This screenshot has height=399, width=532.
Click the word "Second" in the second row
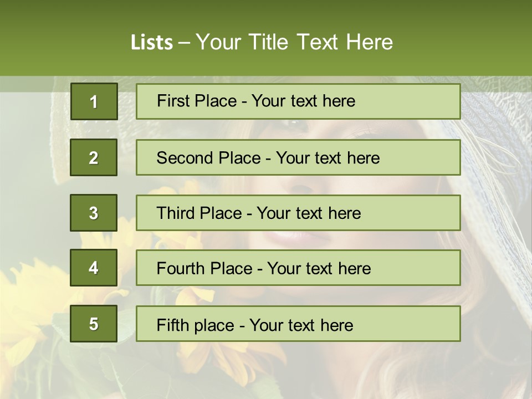[x=185, y=158]
